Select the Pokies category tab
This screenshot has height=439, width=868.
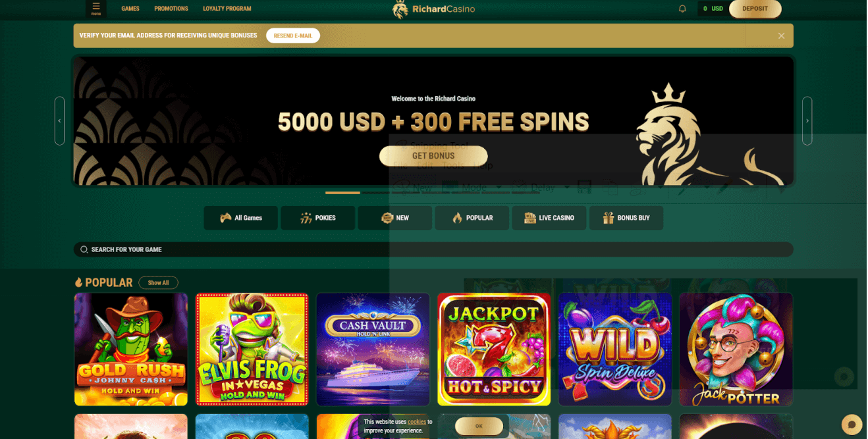318,218
